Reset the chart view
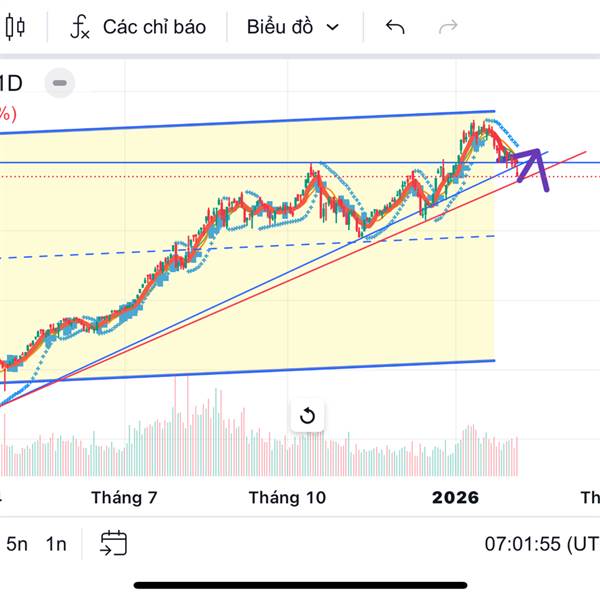This screenshot has height=600, width=600. (x=307, y=415)
